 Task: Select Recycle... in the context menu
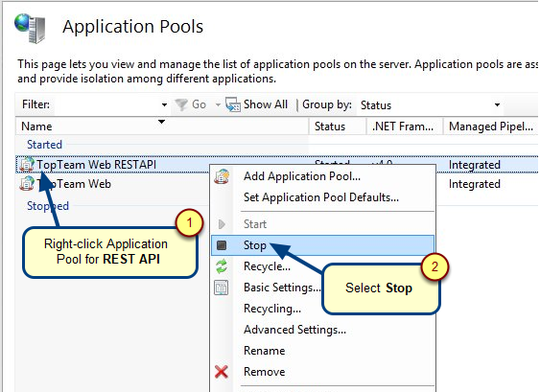click(x=267, y=266)
